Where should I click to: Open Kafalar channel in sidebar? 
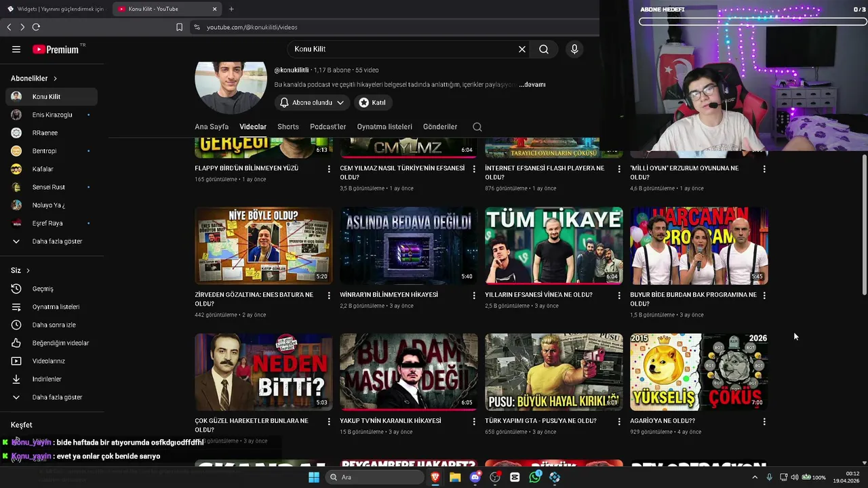52,169
